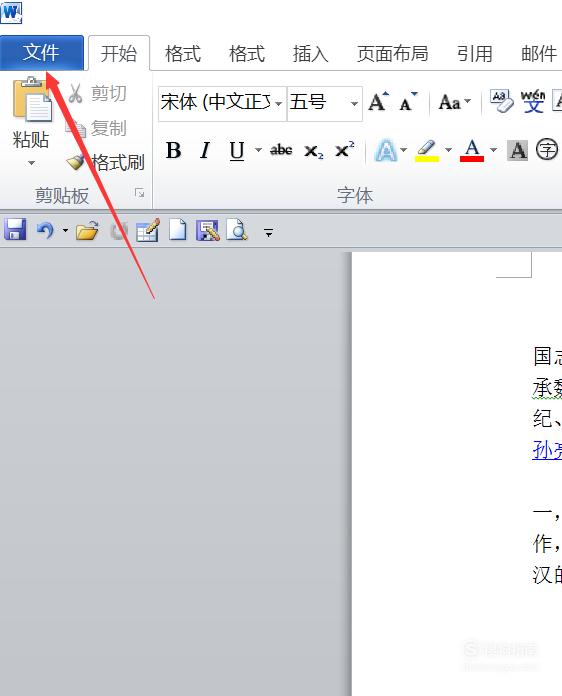
Task: Toggle underline formatting
Action: tap(237, 150)
